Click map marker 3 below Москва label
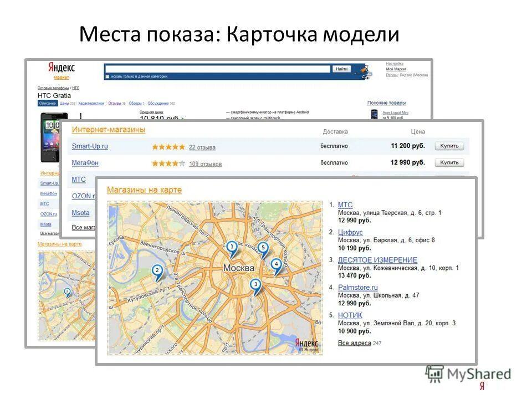Image resolution: width=532 pixels, height=399 pixels. (256, 284)
